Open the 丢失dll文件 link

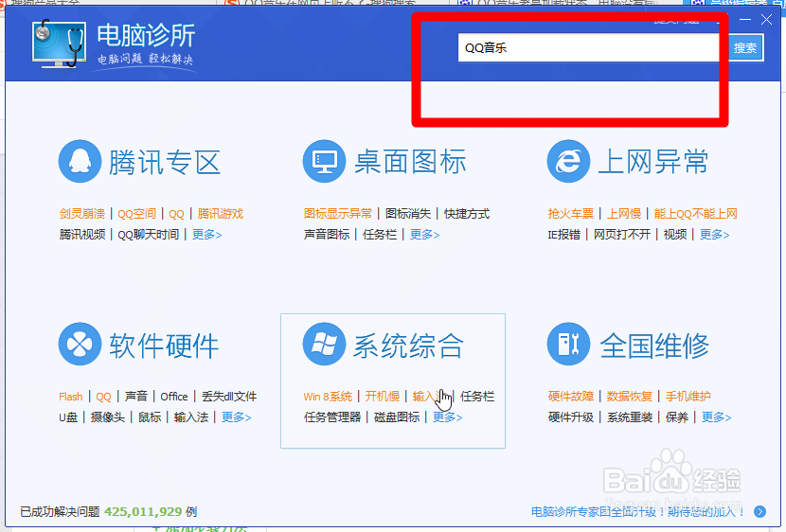coord(229,397)
